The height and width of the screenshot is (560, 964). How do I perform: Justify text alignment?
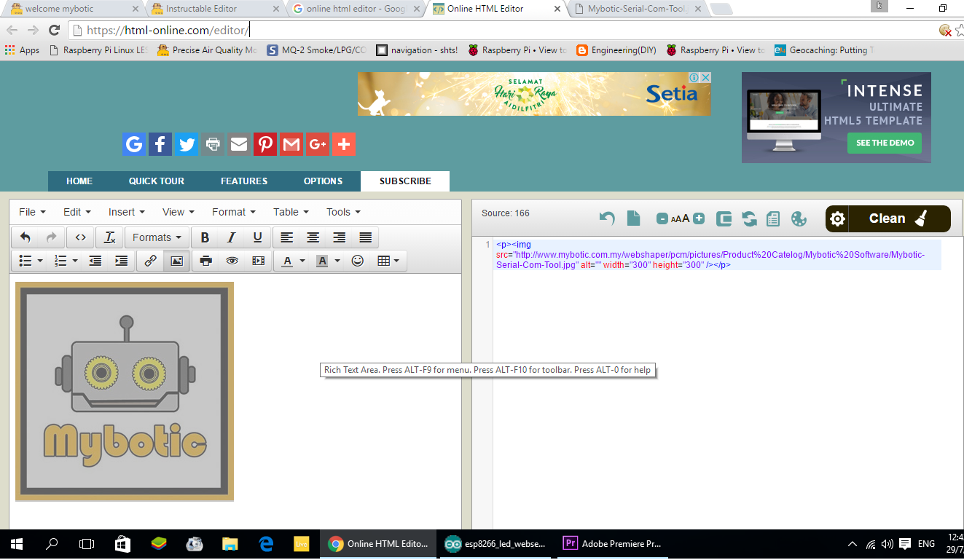pos(365,237)
